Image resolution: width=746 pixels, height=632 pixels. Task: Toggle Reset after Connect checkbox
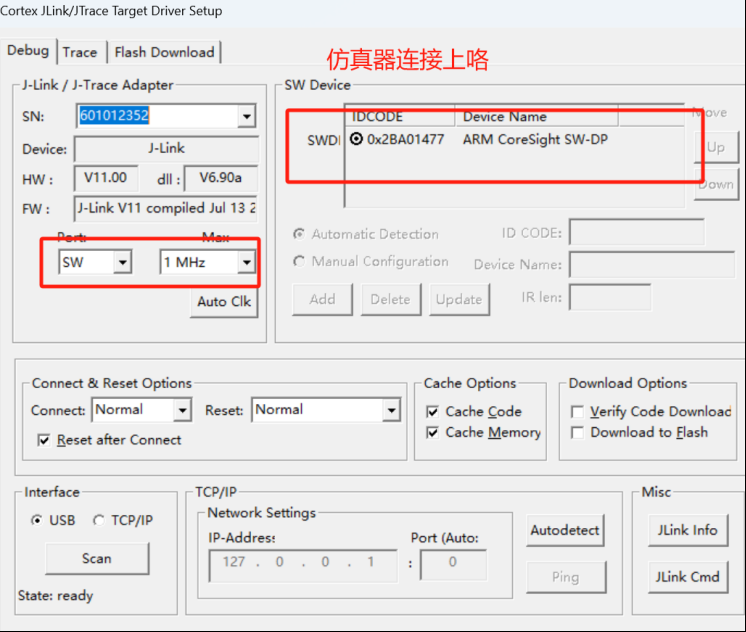(44, 440)
